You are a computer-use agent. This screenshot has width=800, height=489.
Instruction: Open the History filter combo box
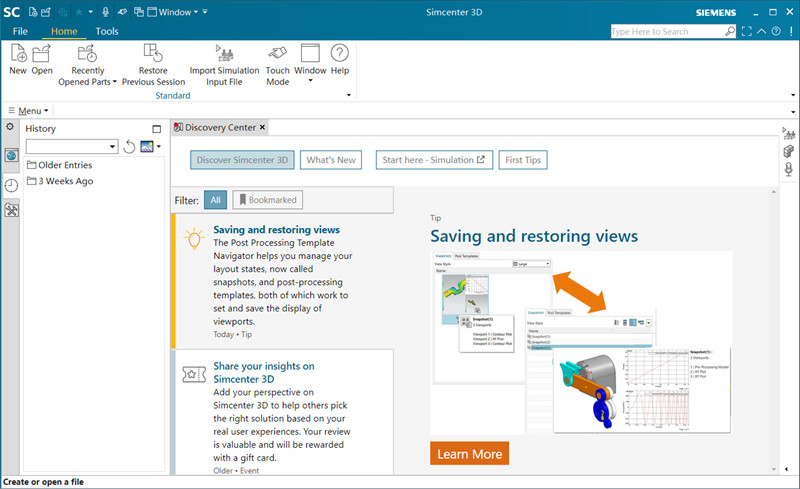point(72,147)
